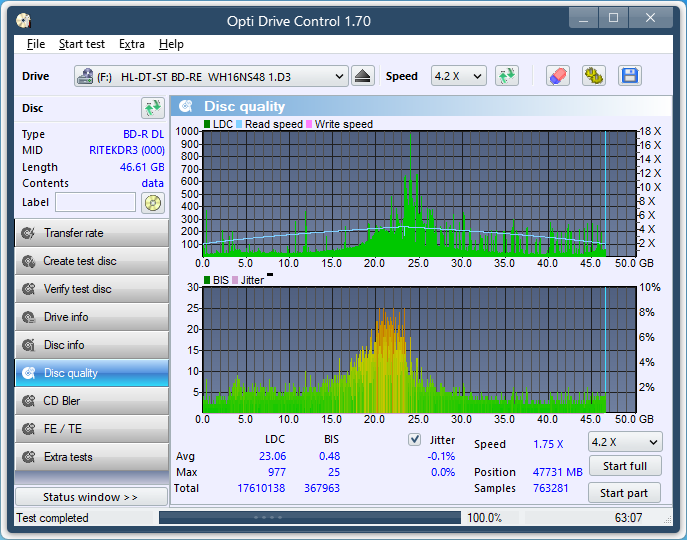Click the disc refresh icon in Disc panel

152,108
